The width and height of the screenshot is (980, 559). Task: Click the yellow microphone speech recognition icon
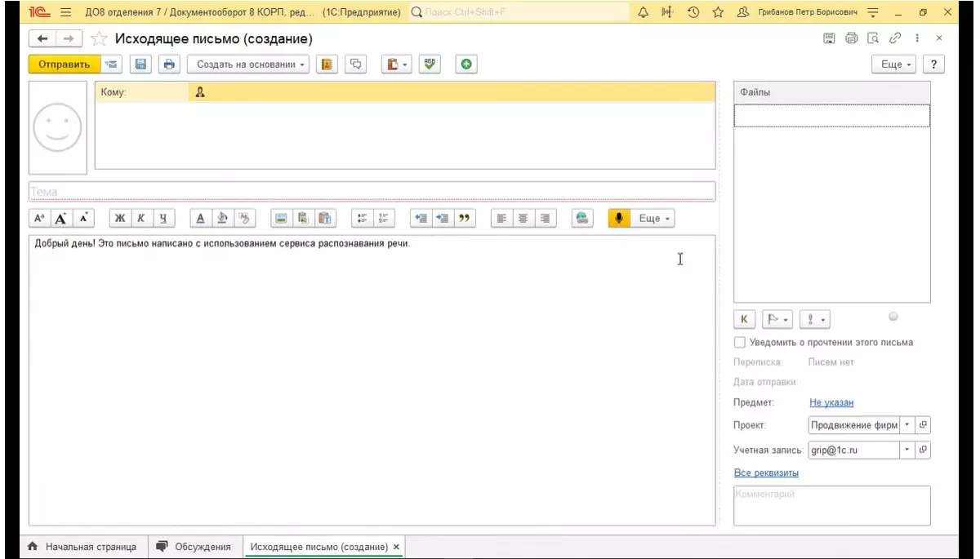[x=619, y=219]
